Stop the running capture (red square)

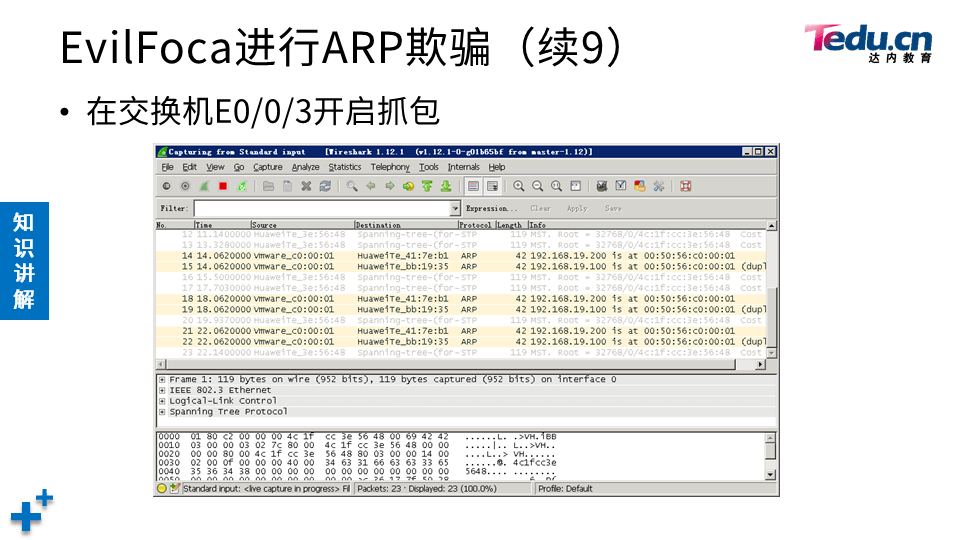point(223,186)
